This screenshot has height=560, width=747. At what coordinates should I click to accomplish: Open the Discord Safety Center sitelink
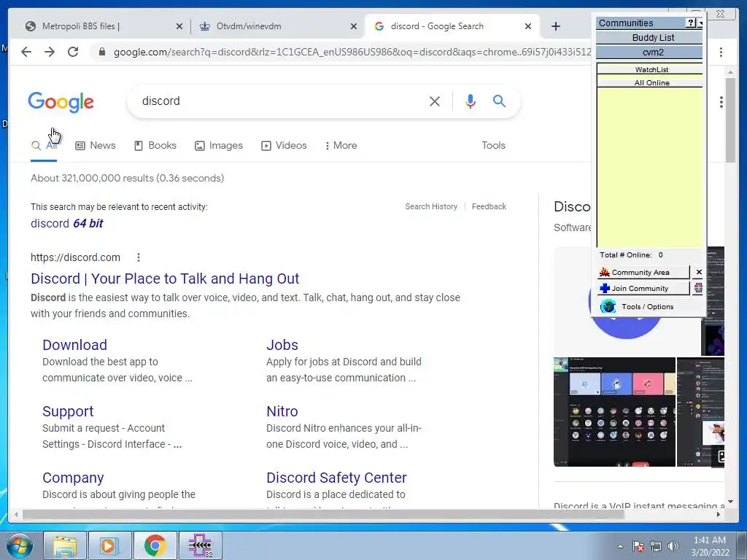[x=336, y=478]
